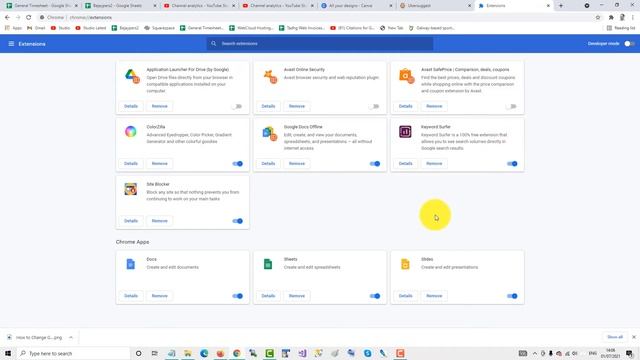Switch to first Channel analytics YouTube tab
640x360 pixels.
198,6
